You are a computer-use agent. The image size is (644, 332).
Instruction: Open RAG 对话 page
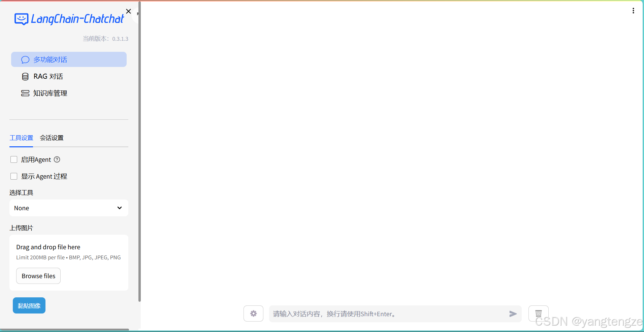[x=69, y=76]
